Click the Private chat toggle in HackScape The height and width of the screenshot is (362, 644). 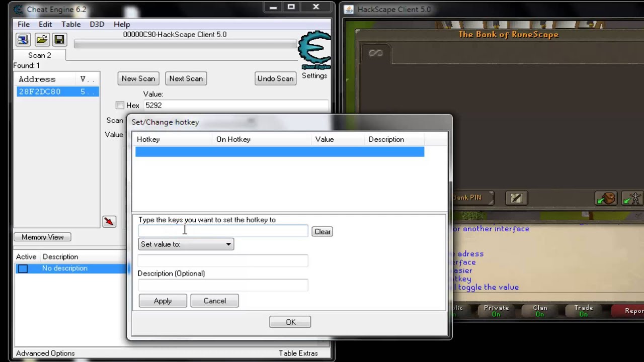pyautogui.click(x=496, y=311)
